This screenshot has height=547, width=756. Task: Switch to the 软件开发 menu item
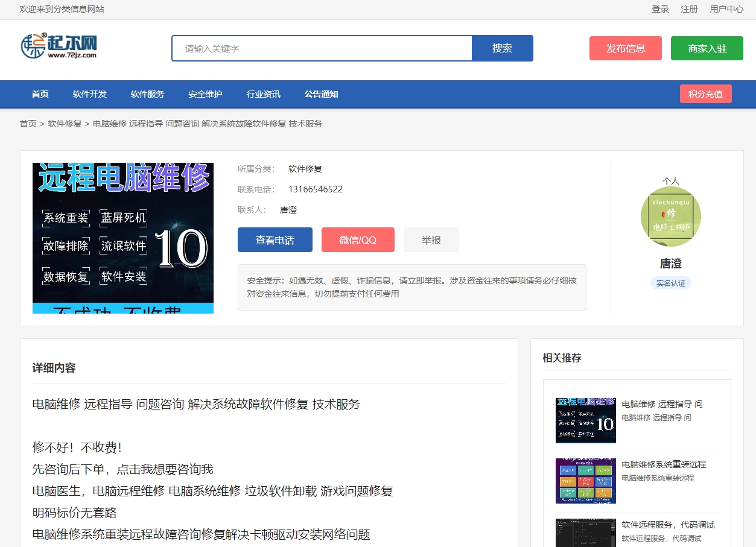[89, 94]
